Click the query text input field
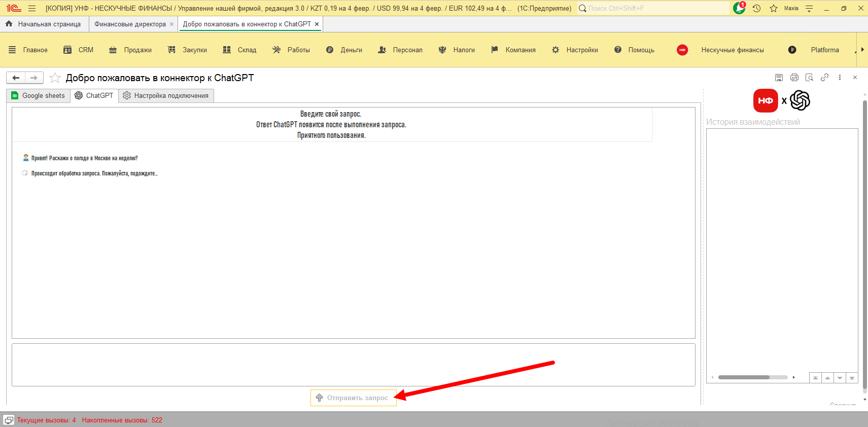Viewport: 868px width, 427px height. point(353,365)
